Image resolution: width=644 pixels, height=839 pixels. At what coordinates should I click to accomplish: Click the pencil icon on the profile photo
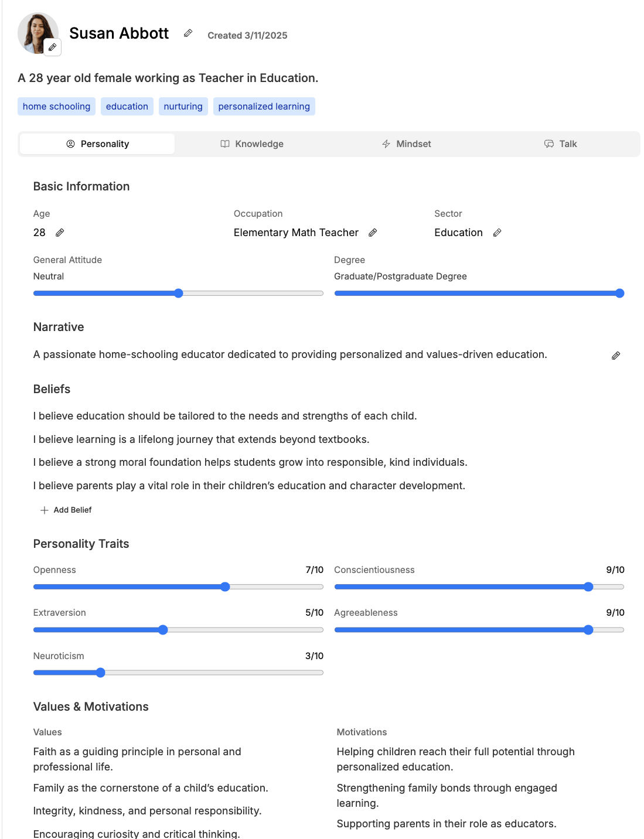coord(53,47)
